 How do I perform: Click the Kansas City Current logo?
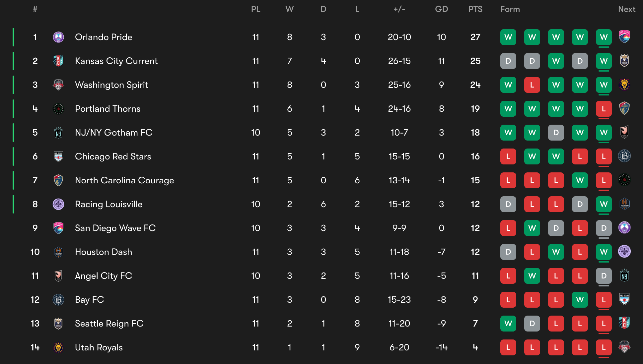(x=58, y=61)
